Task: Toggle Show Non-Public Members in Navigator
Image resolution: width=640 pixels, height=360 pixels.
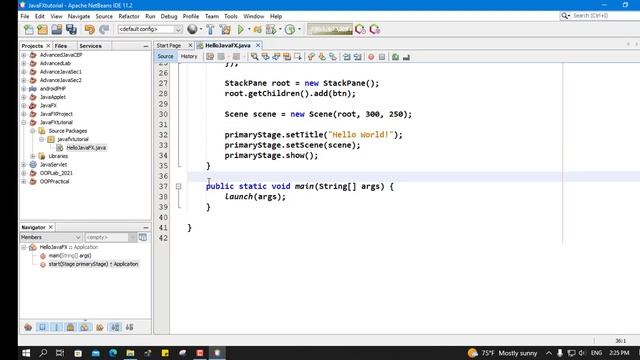Action: 70,327
